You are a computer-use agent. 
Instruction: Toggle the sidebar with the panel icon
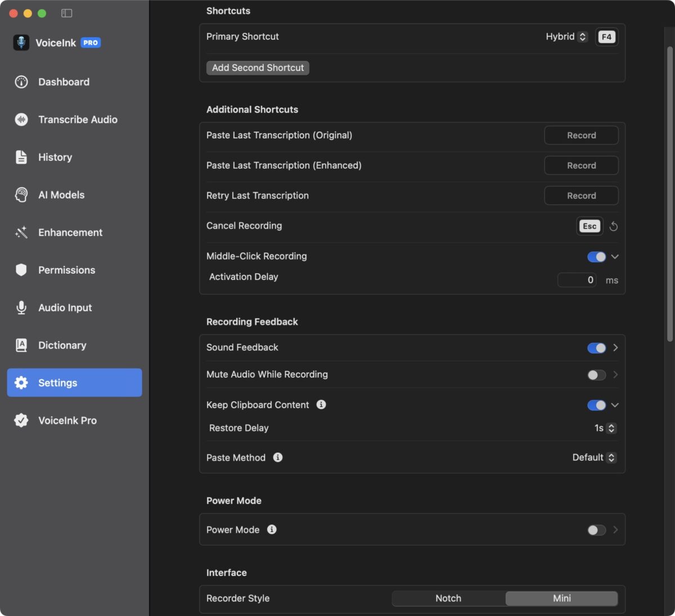[66, 13]
